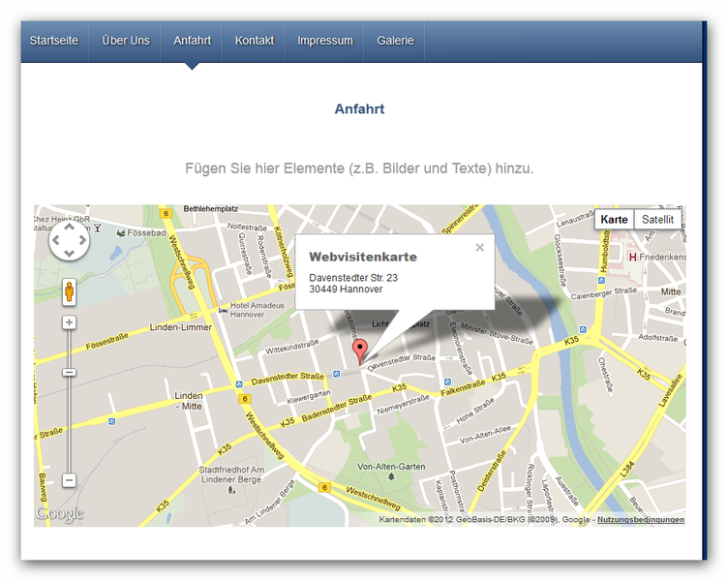728x581 pixels.
Task: Click the Friederikenstift hospital H icon
Action: coord(632,257)
